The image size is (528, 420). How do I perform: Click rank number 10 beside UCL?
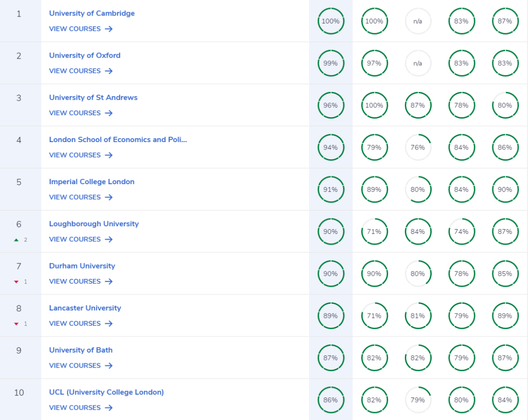click(x=19, y=393)
